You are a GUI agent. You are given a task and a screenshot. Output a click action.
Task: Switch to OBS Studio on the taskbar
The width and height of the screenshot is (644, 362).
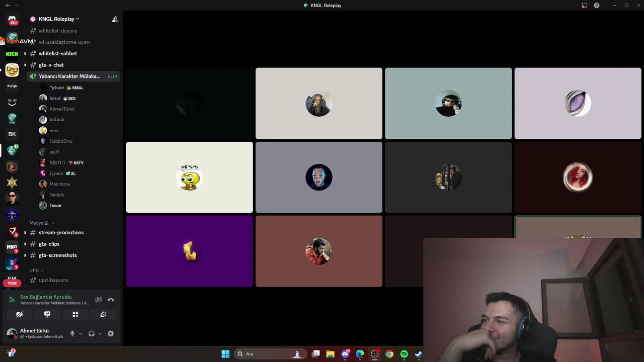(x=374, y=354)
